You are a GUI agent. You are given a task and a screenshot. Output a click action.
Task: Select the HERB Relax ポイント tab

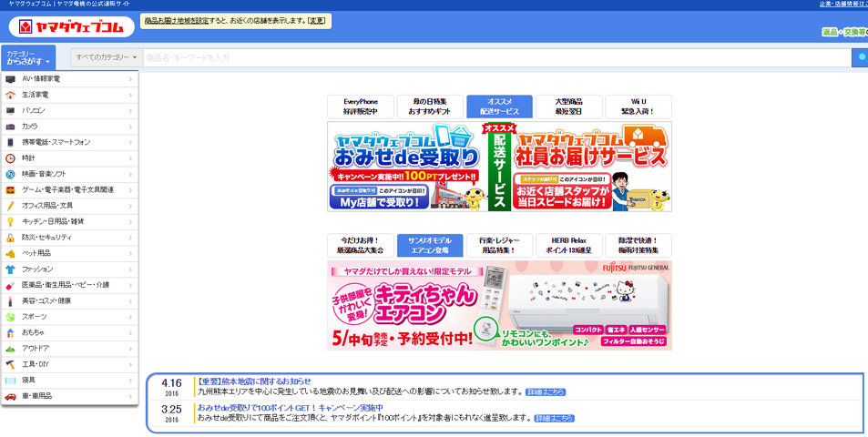[568, 245]
